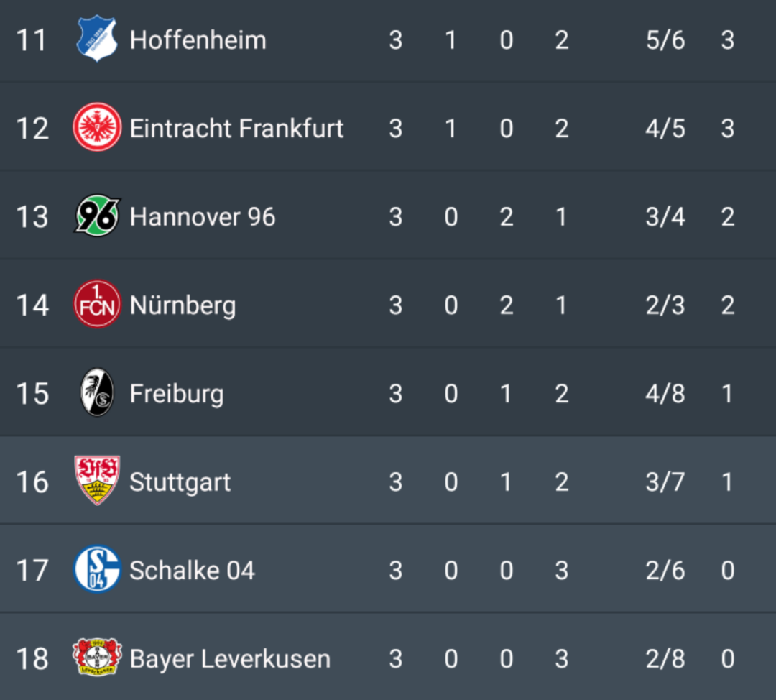Tap the Nürnberg team name
Screen dimensions: 776x700
(x=183, y=305)
